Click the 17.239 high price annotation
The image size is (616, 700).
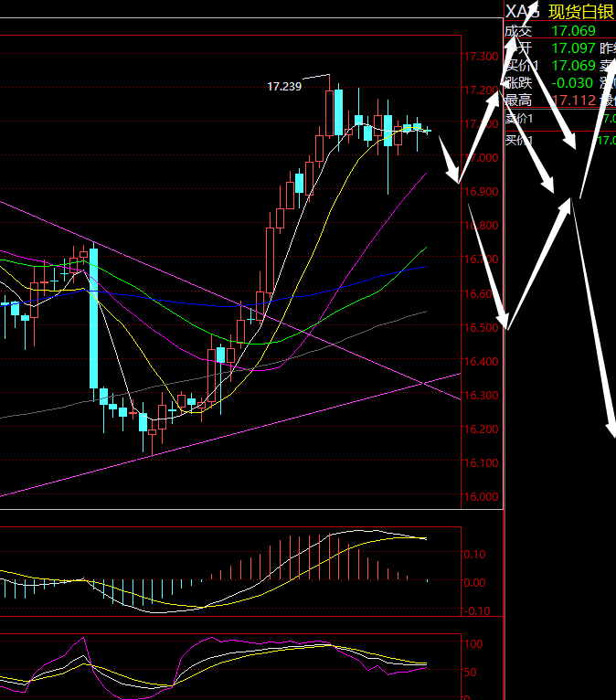coord(284,87)
